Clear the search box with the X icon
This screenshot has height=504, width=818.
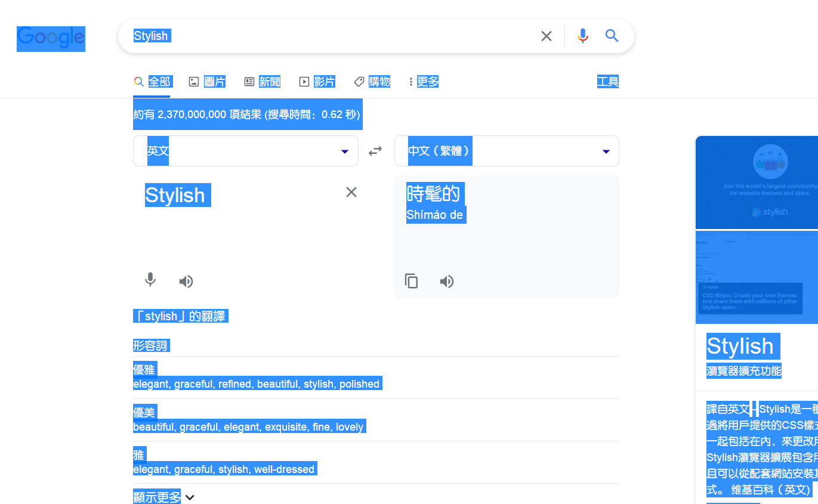coord(547,36)
